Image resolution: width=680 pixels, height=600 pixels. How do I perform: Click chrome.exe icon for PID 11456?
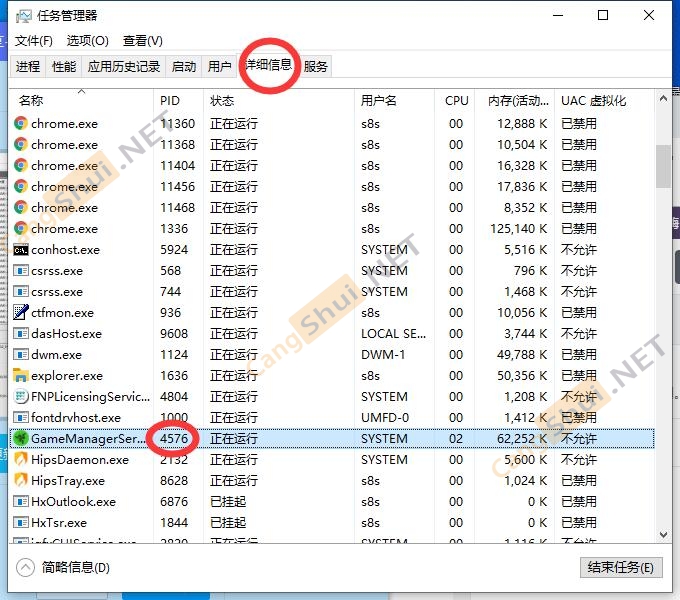[21, 186]
